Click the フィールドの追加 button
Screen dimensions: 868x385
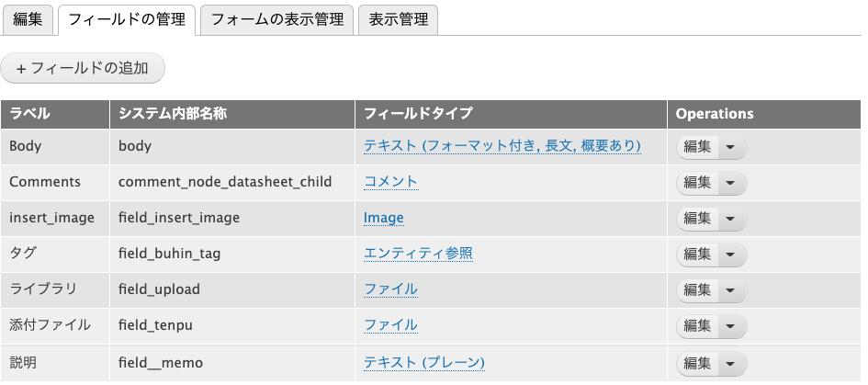(x=83, y=69)
